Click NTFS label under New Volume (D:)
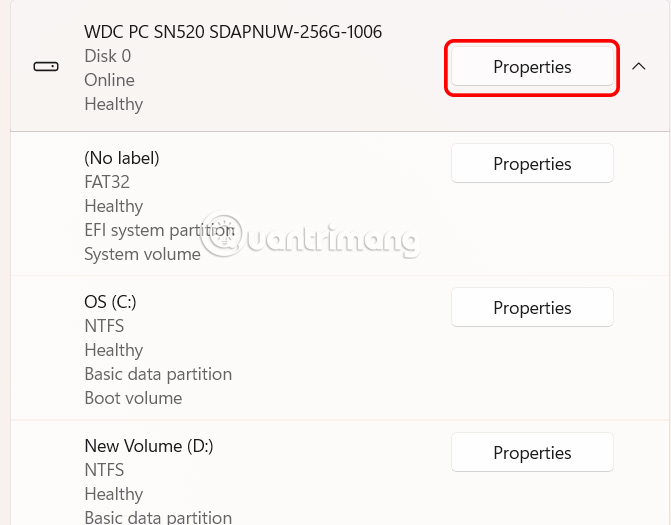The height and width of the screenshot is (525, 671). click(x=104, y=470)
